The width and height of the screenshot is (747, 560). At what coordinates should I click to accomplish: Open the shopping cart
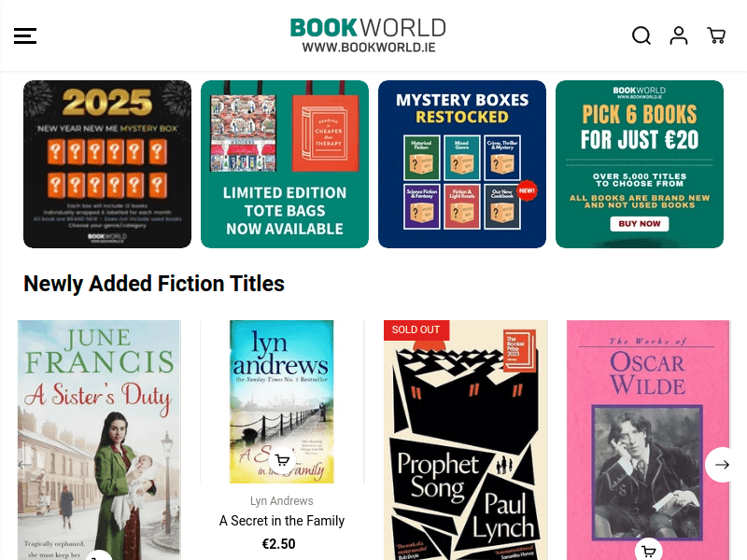click(x=716, y=35)
